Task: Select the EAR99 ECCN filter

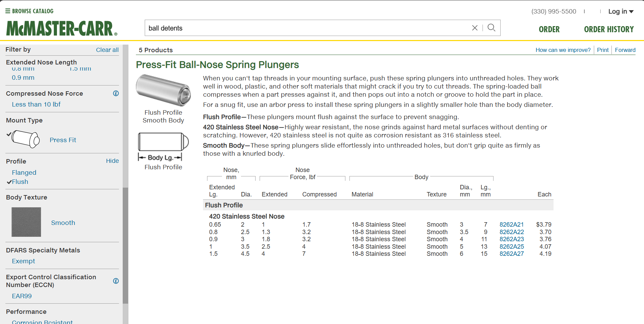Action: coord(22,296)
